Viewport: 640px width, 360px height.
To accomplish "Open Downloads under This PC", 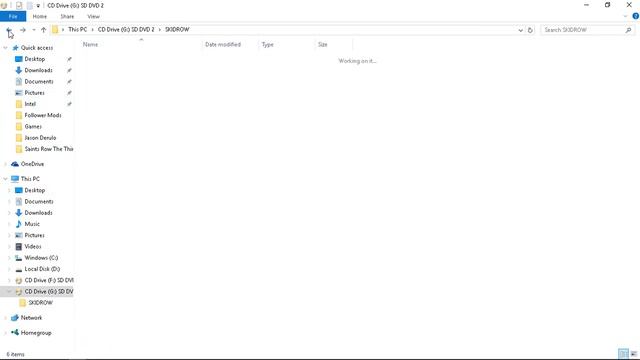I will click(x=38, y=213).
